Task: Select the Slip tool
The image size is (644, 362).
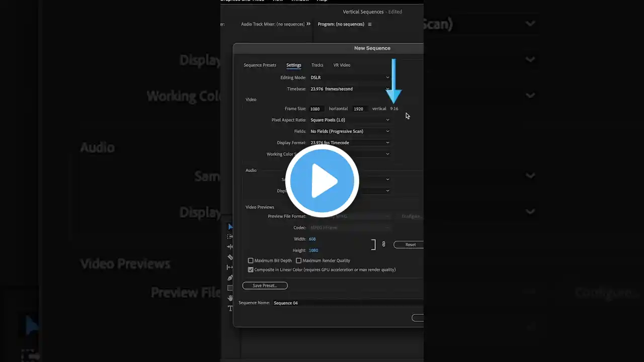Action: [230, 267]
